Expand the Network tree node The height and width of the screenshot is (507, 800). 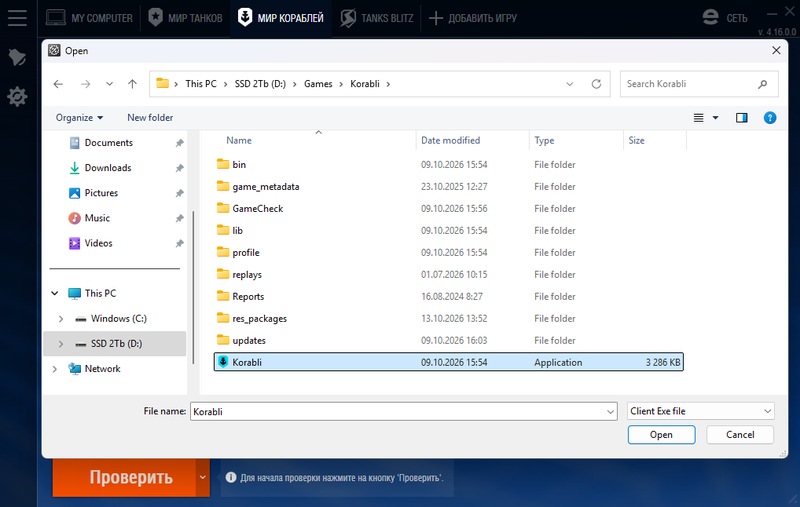(x=55, y=369)
